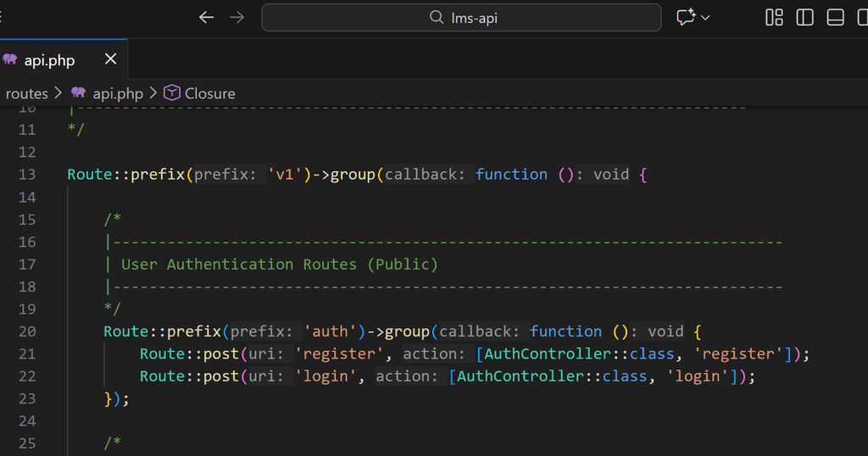
Task: Click the elephant icon in breadcrumb path
Action: click(x=79, y=92)
